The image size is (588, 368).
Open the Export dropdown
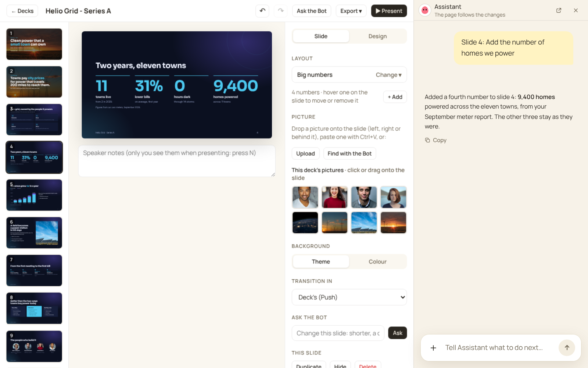pos(351,11)
